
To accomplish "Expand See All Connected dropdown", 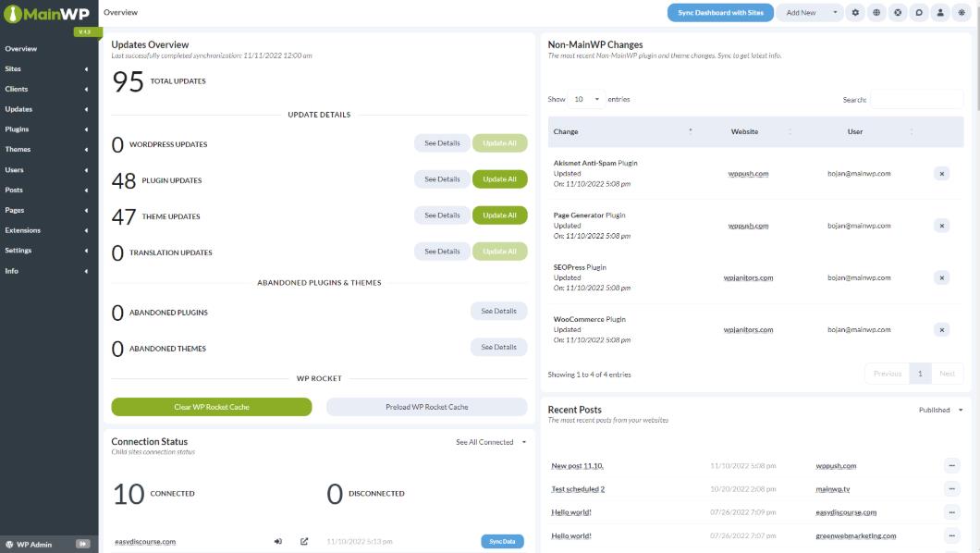I will click(491, 442).
